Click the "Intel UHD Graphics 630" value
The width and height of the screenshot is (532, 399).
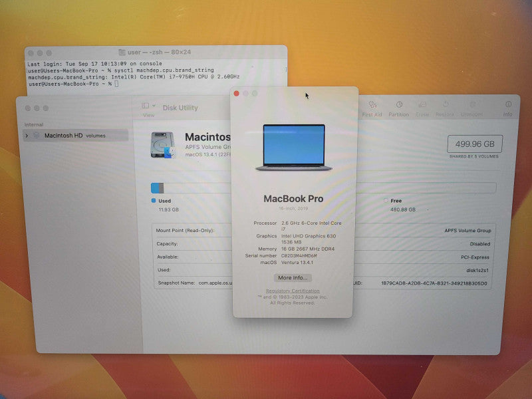coord(309,236)
